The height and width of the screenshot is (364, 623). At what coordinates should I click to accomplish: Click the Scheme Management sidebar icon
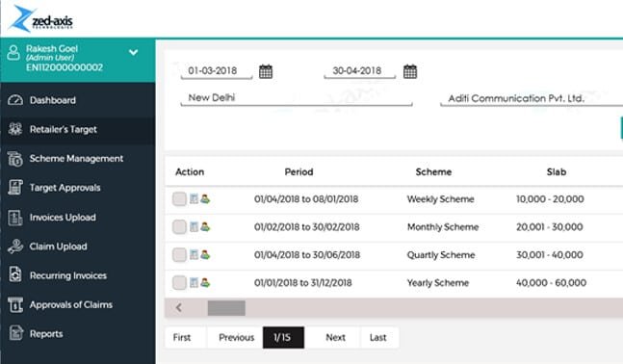point(15,159)
